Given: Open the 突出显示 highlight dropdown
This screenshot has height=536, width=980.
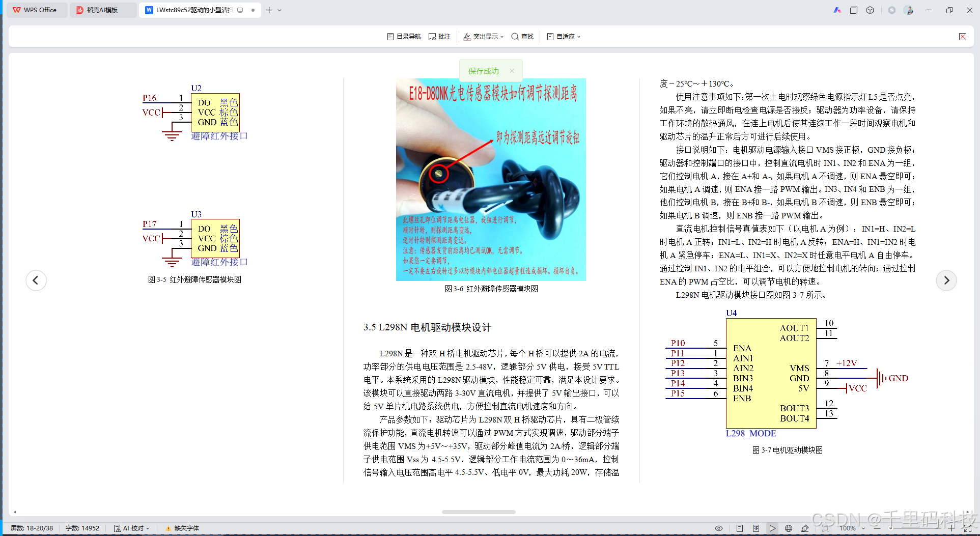Looking at the screenshot, I should (483, 37).
